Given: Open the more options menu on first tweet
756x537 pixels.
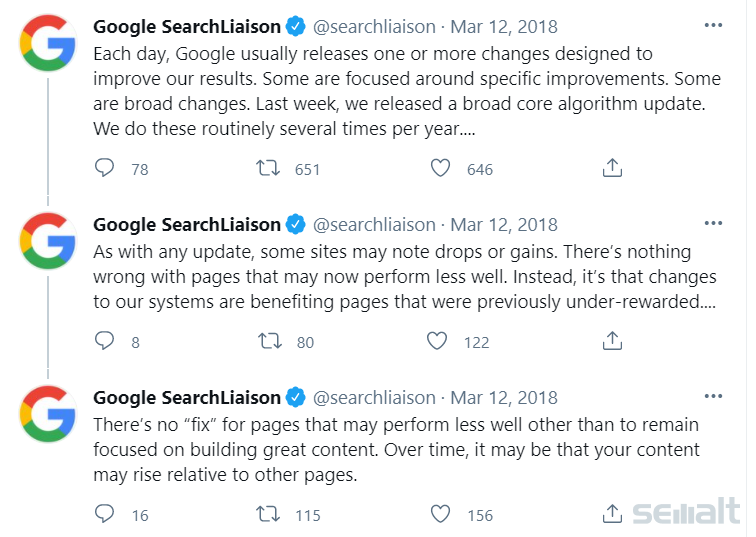Looking at the screenshot, I should [713, 25].
